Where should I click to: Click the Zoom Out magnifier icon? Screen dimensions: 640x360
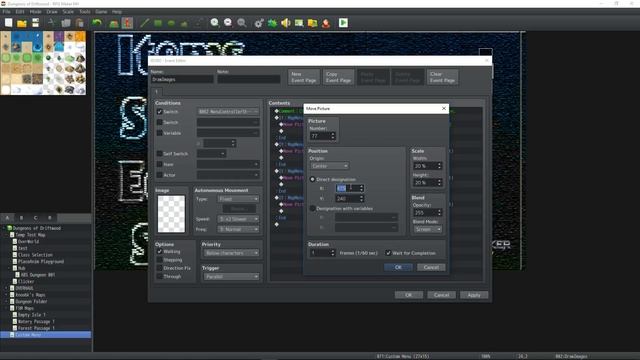228,23
